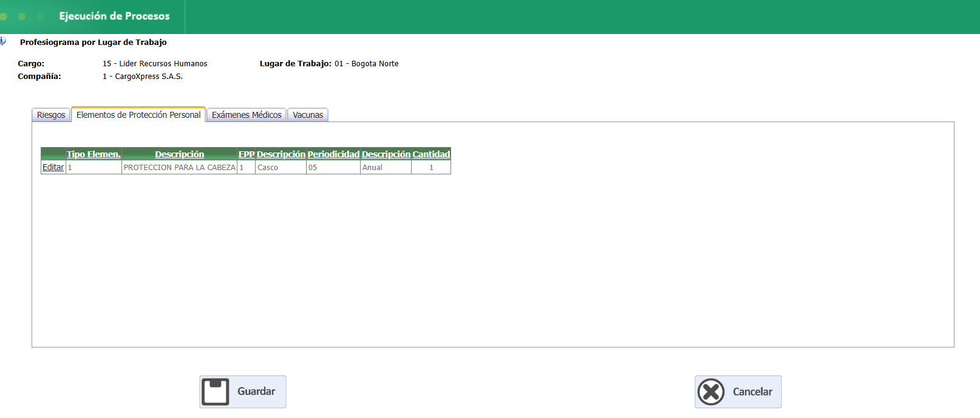This screenshot has height=418, width=980.
Task: Select the periodicidad code 05 cell
Action: [333, 168]
